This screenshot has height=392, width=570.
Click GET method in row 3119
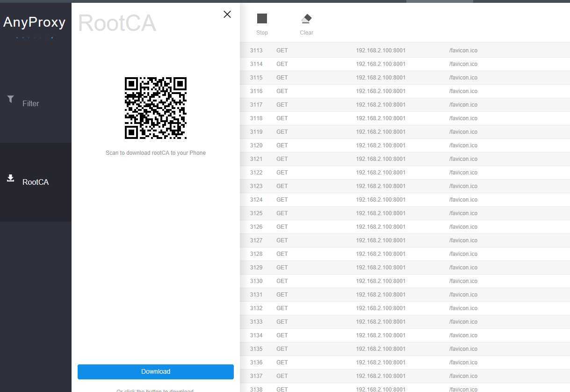(282, 132)
